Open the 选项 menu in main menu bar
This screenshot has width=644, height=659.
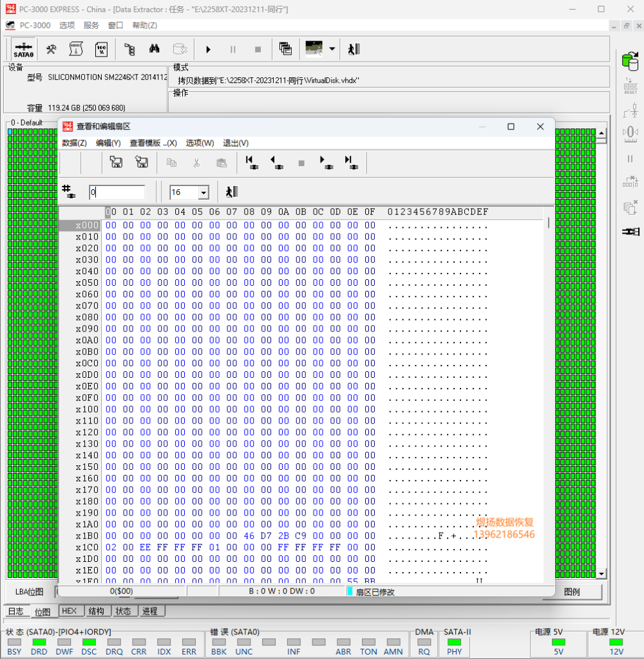(x=67, y=26)
